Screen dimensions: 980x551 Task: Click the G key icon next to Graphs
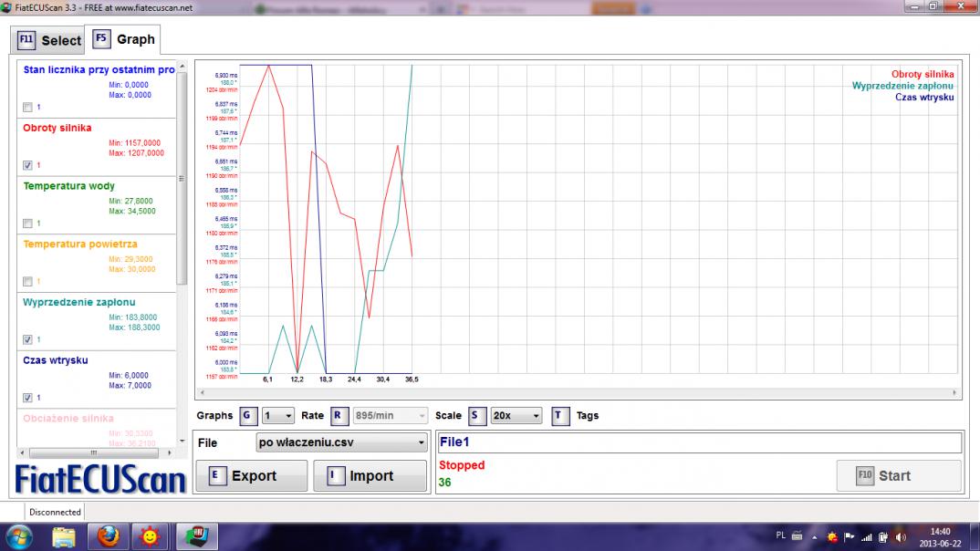point(248,415)
